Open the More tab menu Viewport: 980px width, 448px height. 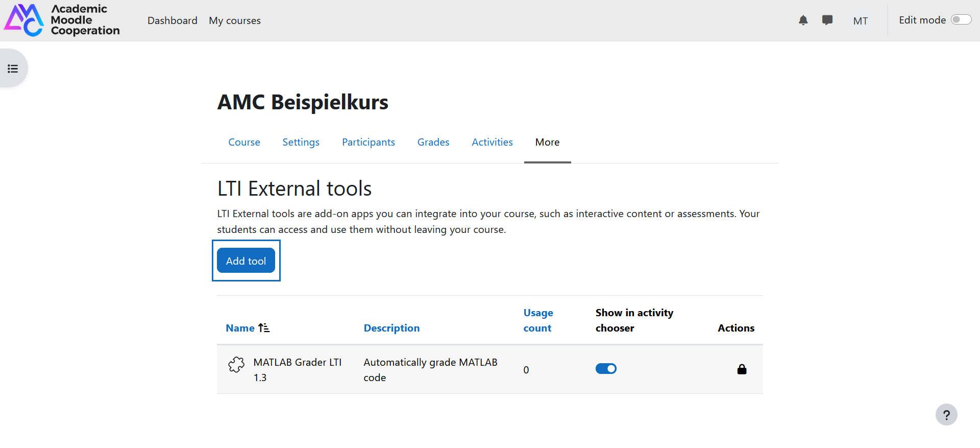[x=547, y=142]
